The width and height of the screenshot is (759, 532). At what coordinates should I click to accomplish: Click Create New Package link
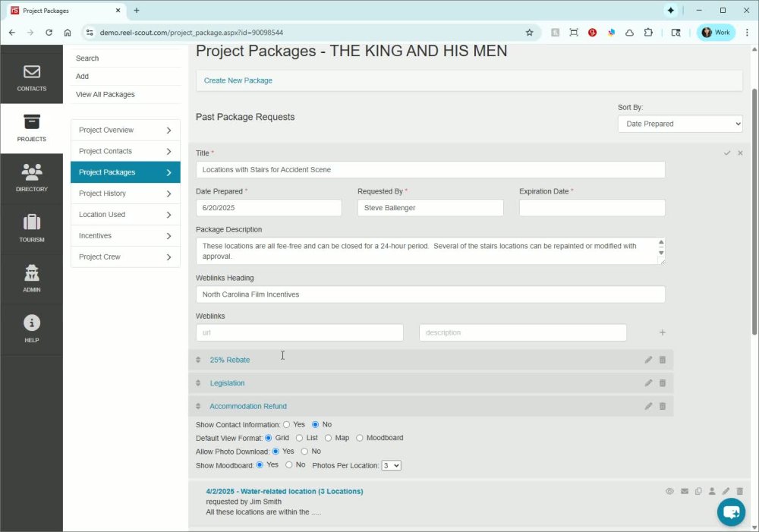238,80
